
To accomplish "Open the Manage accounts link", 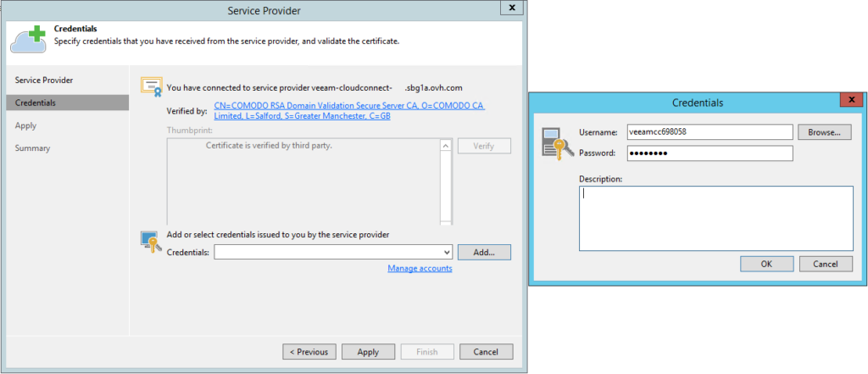I will [420, 268].
